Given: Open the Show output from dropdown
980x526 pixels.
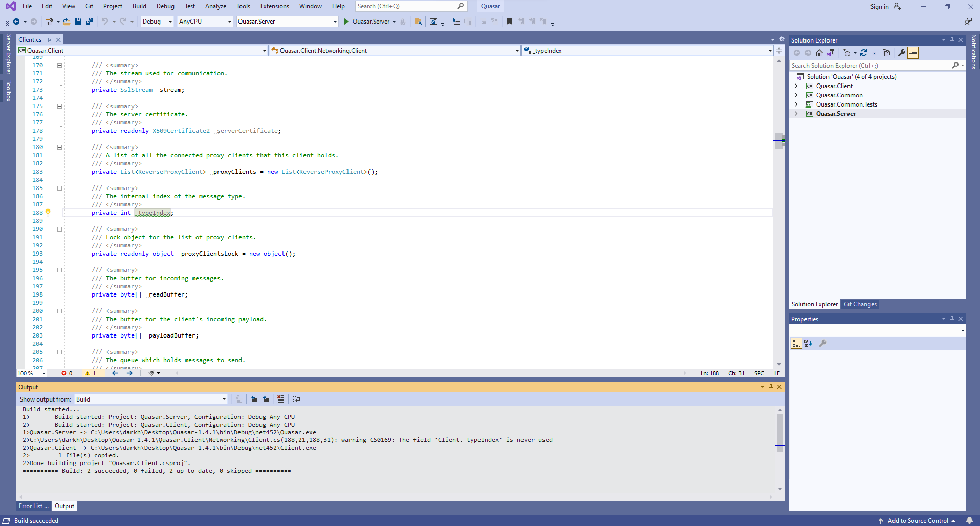Looking at the screenshot, I should [224, 399].
